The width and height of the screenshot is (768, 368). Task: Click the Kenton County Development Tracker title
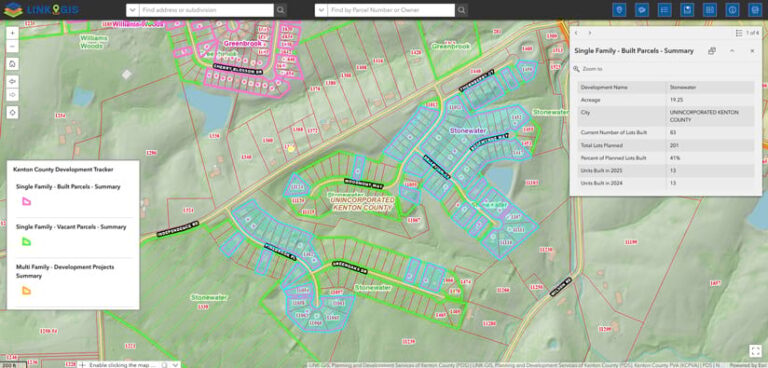(63, 170)
